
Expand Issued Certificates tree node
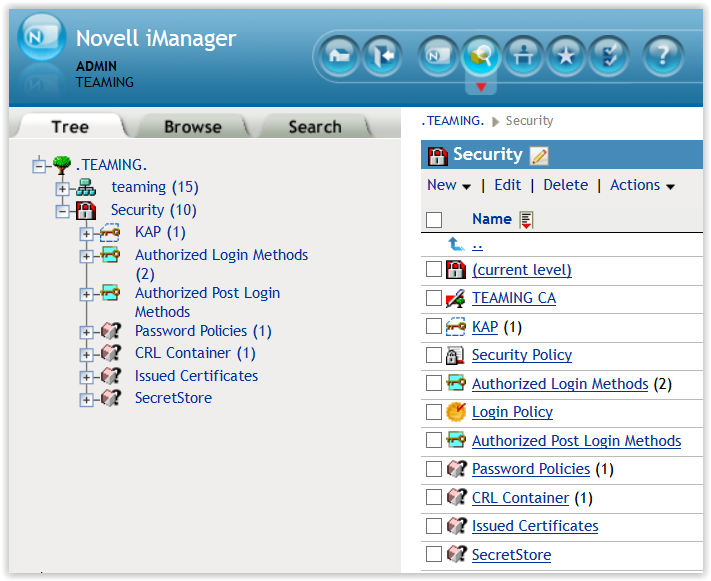tap(86, 377)
